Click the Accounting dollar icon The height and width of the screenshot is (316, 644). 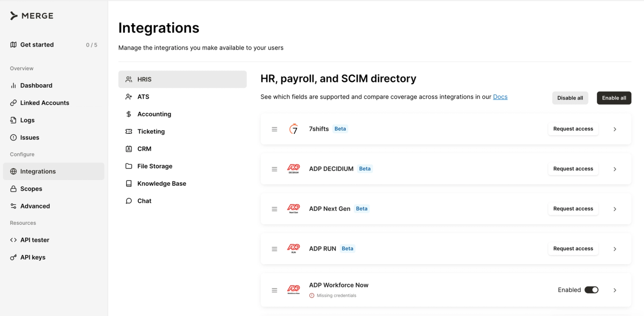pyautogui.click(x=129, y=114)
